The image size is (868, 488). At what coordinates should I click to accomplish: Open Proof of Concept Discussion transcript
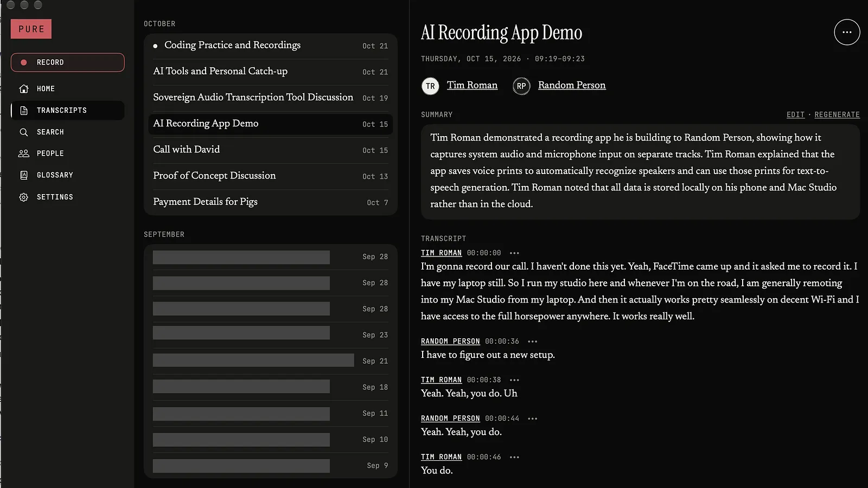tap(271, 176)
